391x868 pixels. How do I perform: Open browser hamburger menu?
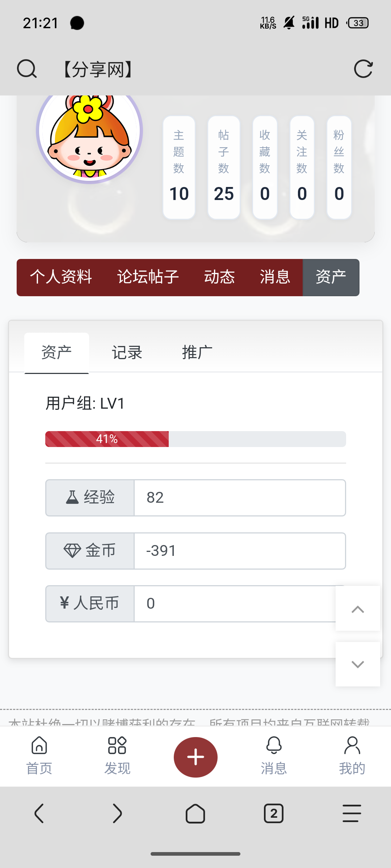(x=352, y=814)
